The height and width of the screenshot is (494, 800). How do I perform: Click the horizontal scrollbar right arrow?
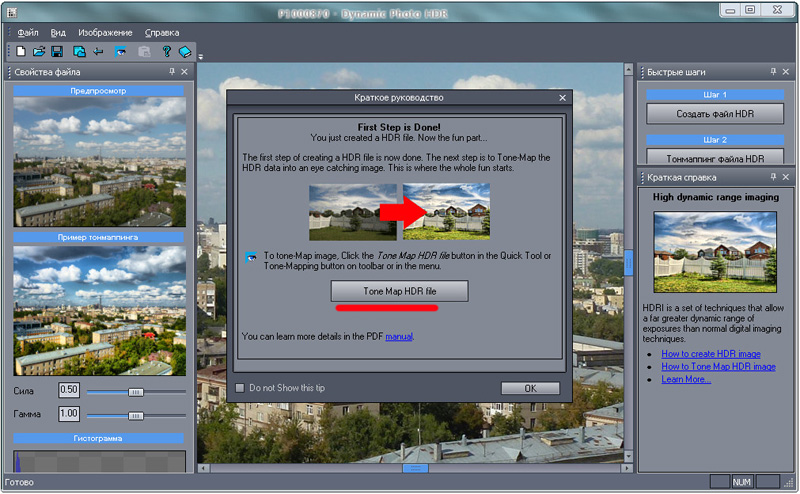point(627,467)
